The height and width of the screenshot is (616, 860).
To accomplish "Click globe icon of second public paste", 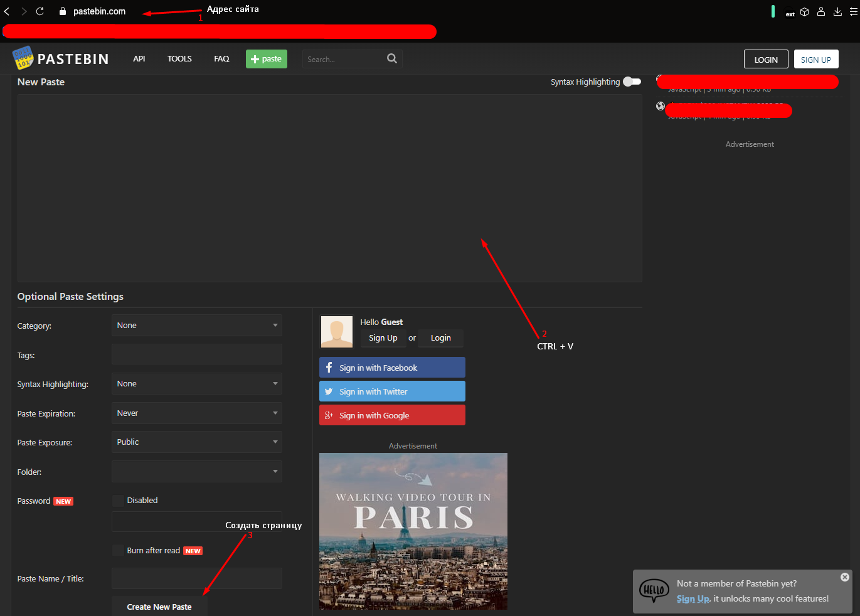I will click(x=661, y=106).
